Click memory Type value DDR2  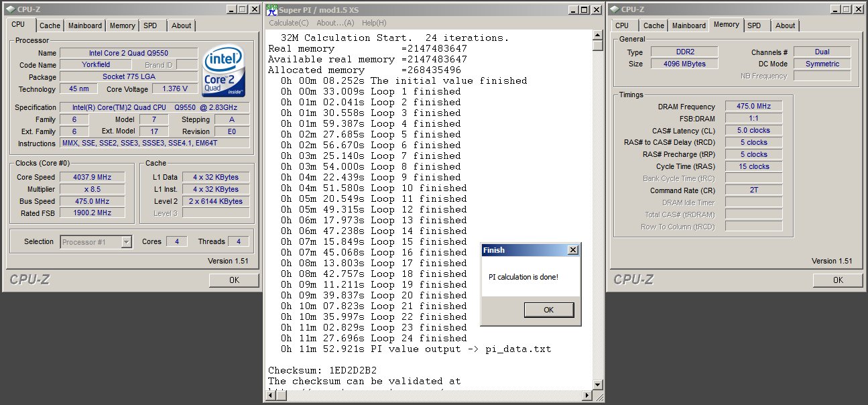click(684, 52)
